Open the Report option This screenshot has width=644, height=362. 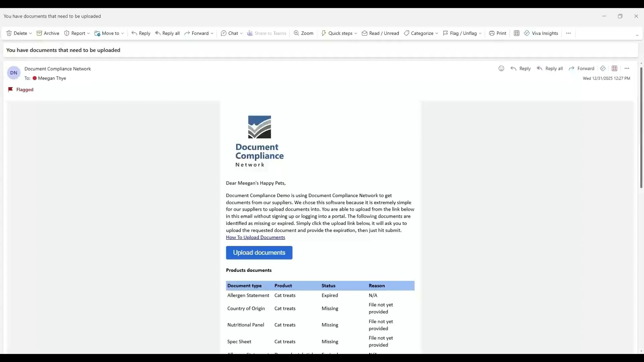point(75,33)
